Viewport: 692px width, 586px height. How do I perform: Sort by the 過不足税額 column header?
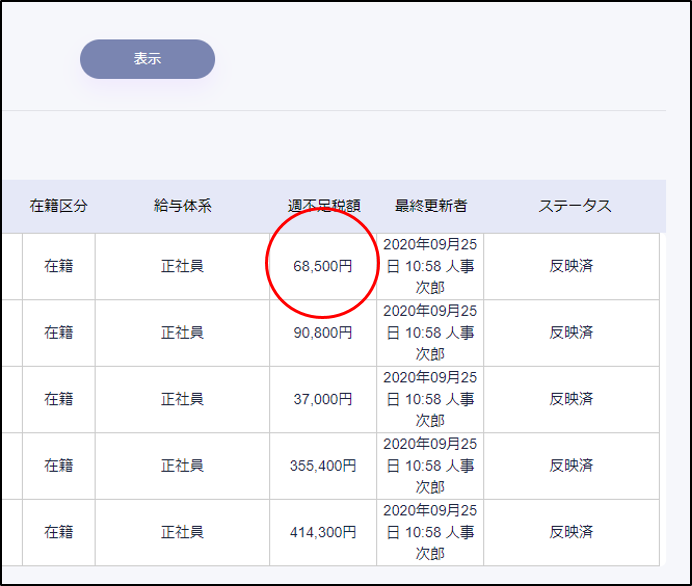322,206
